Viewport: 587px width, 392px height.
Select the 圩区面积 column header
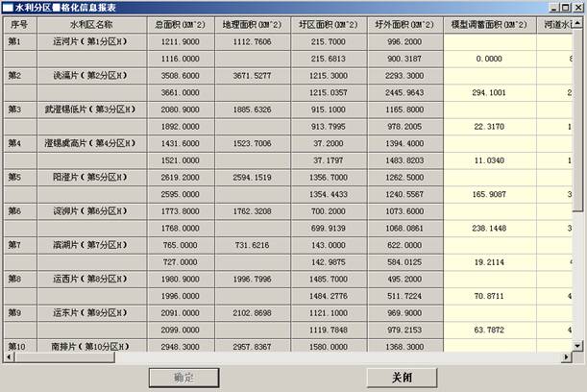[318, 23]
